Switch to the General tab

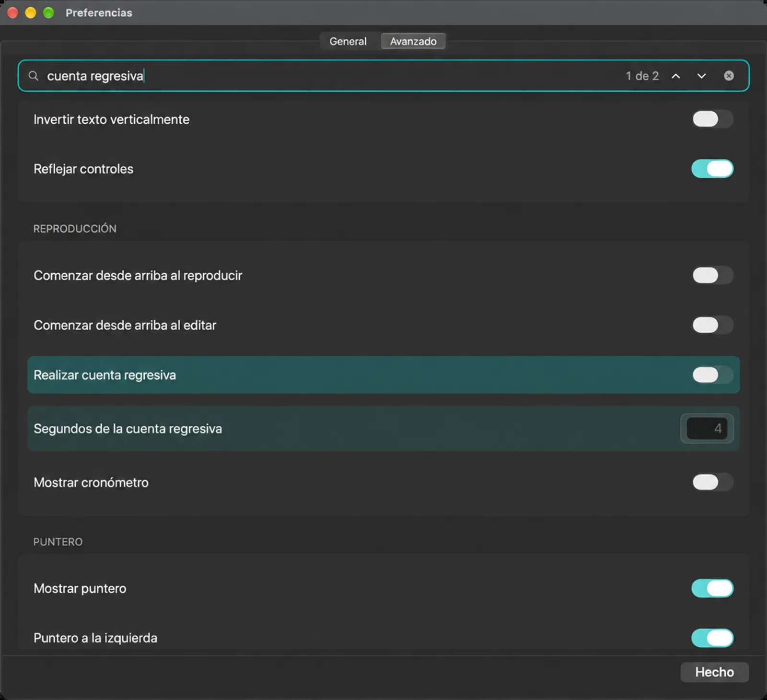pos(348,41)
